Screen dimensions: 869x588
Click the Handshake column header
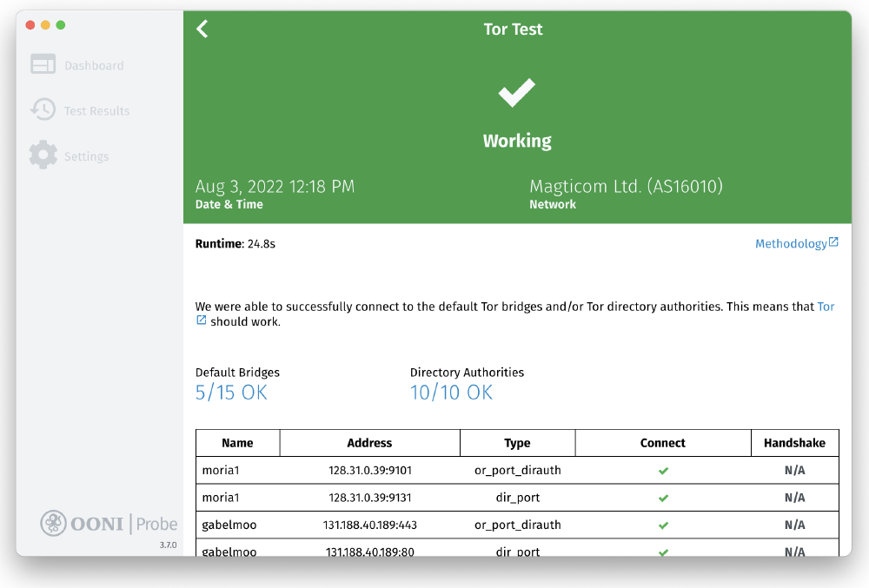(794, 442)
